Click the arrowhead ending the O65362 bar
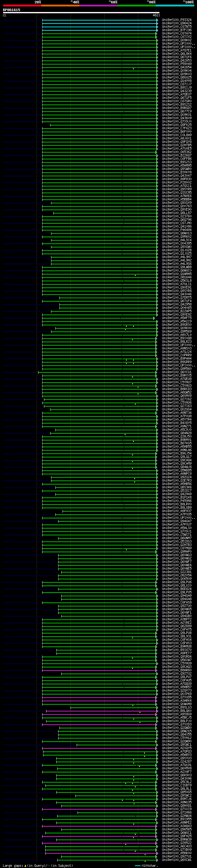Image resolution: width=197 pixels, height=868 pixels. (x=156, y=152)
